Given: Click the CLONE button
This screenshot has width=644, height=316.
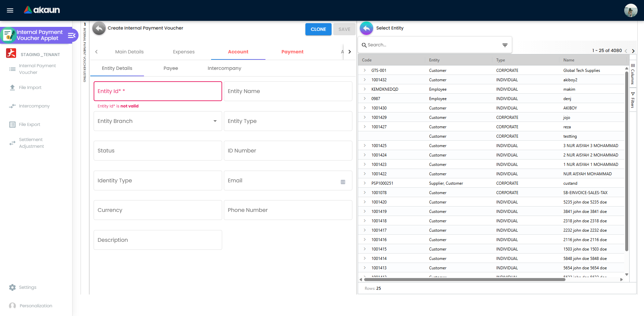Looking at the screenshot, I should tap(318, 29).
